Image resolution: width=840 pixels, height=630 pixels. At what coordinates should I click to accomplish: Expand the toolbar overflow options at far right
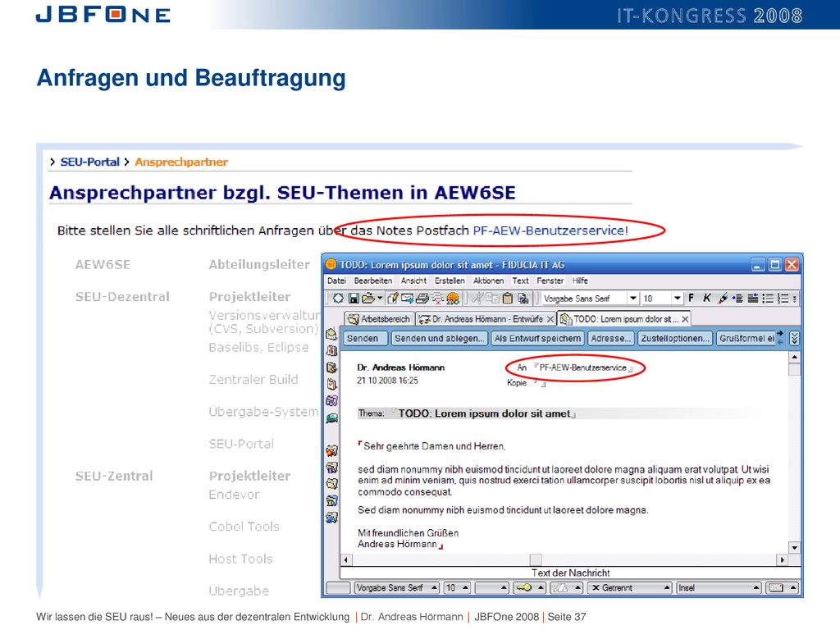tap(794, 299)
